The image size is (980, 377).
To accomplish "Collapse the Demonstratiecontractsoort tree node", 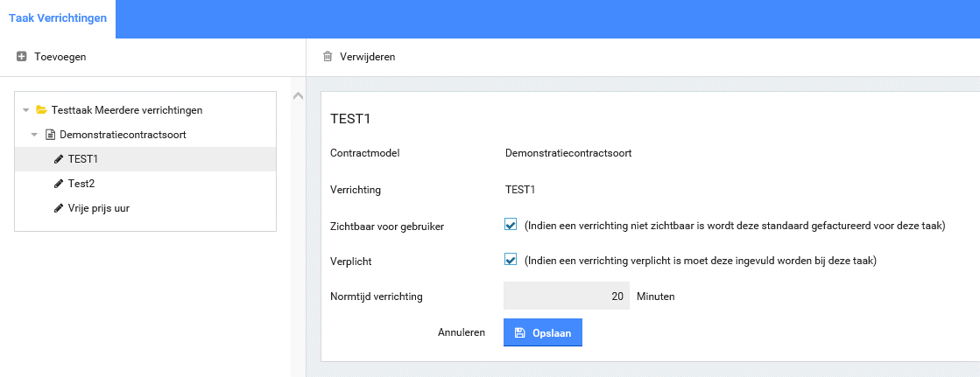I will point(34,135).
